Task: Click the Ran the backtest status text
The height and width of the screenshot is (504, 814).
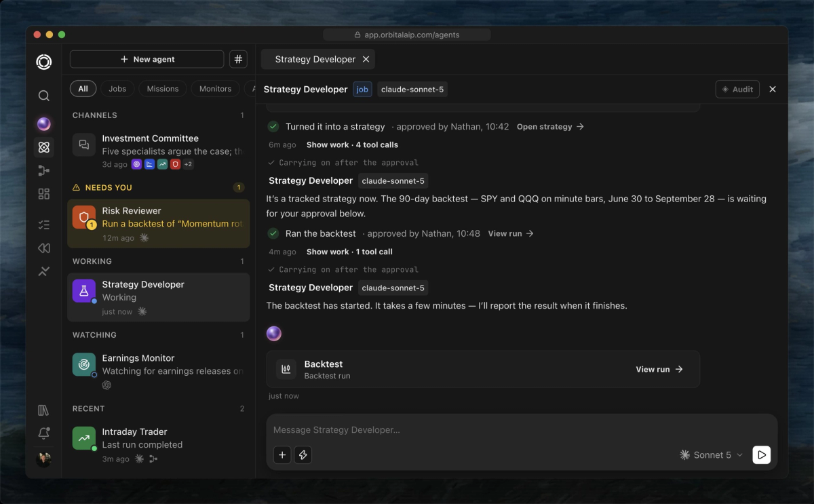Action: 321,233
